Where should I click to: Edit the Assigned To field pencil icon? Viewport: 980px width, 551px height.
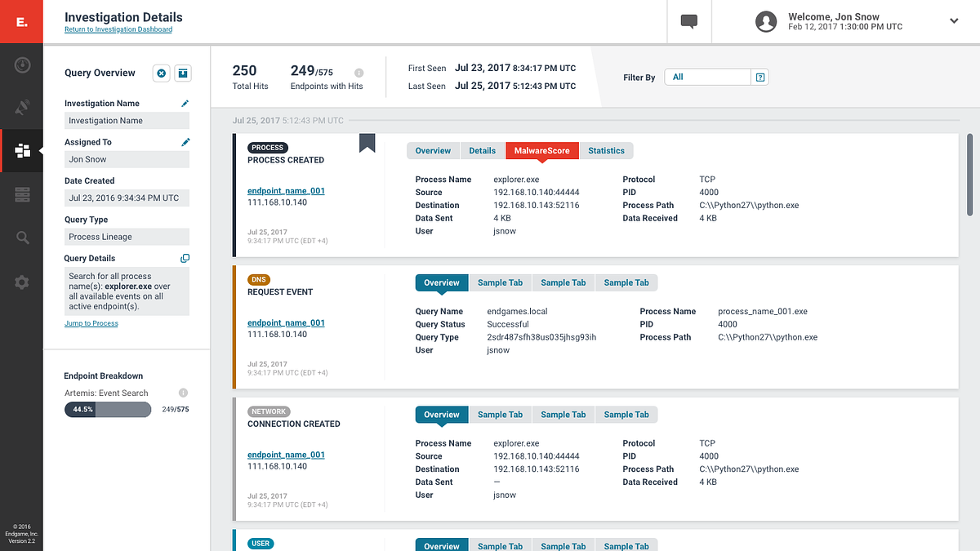(185, 142)
